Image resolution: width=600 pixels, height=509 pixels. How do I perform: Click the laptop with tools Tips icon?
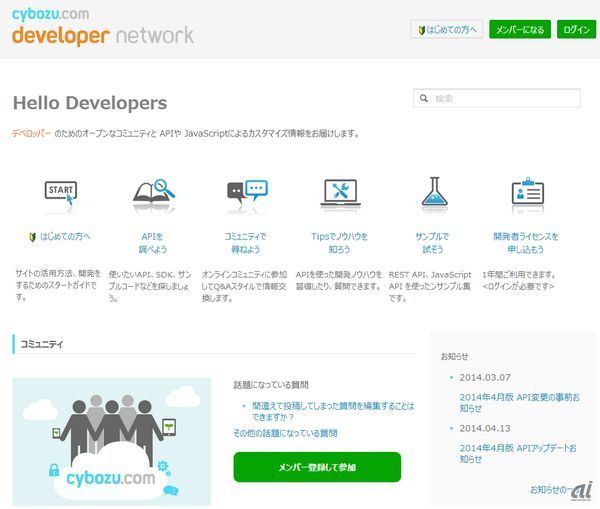341,192
